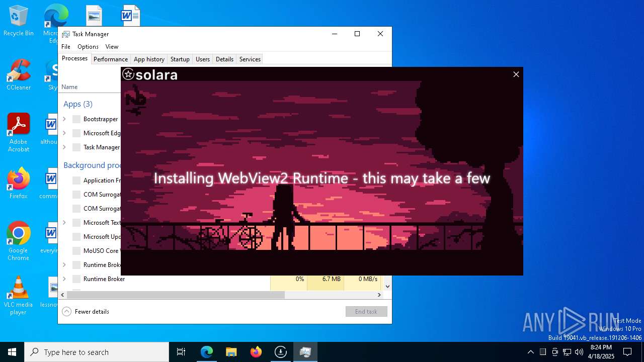Viewport: 644px width, 362px height.
Task: Open the Recycle Bin desktop icon
Action: pos(19,21)
